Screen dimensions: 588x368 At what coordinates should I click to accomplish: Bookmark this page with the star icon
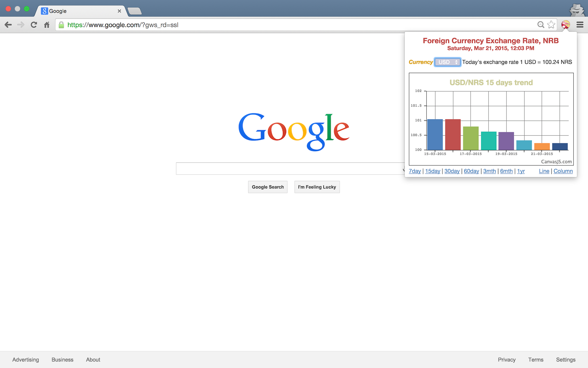[551, 25]
